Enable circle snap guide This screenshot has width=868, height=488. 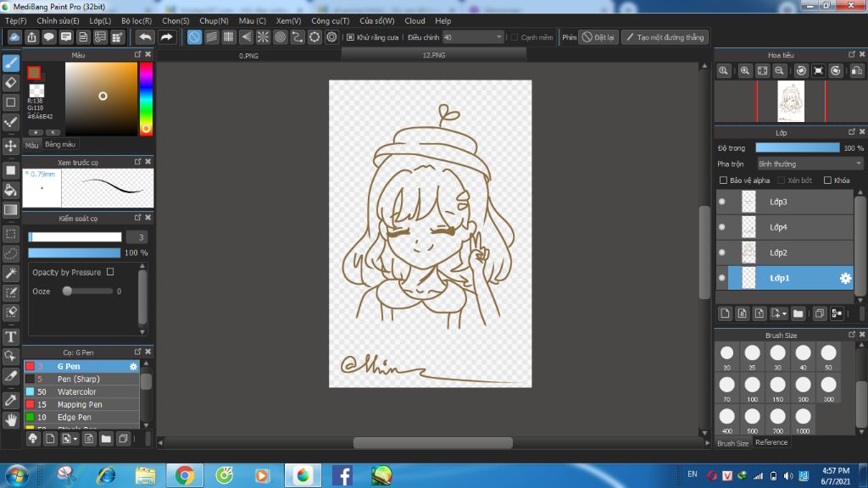[280, 37]
